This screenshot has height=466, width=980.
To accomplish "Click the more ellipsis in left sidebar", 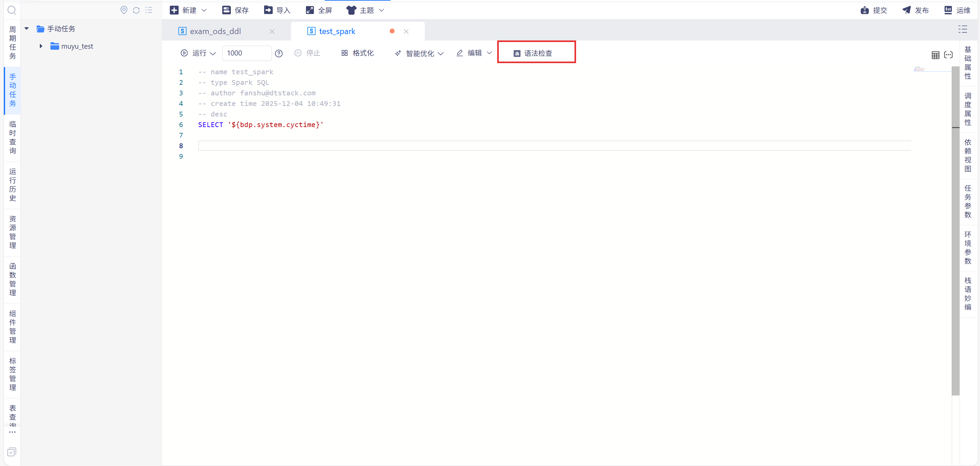I will coord(12,432).
